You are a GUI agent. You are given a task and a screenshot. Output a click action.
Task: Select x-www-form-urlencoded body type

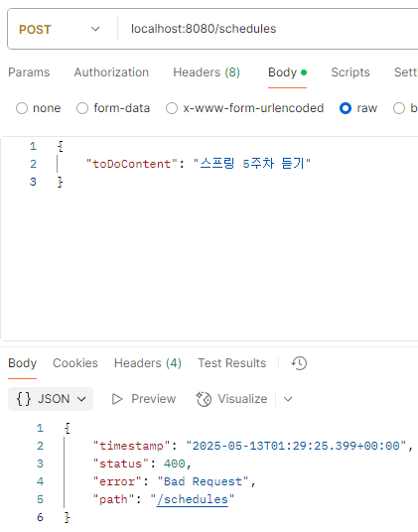tap(172, 108)
